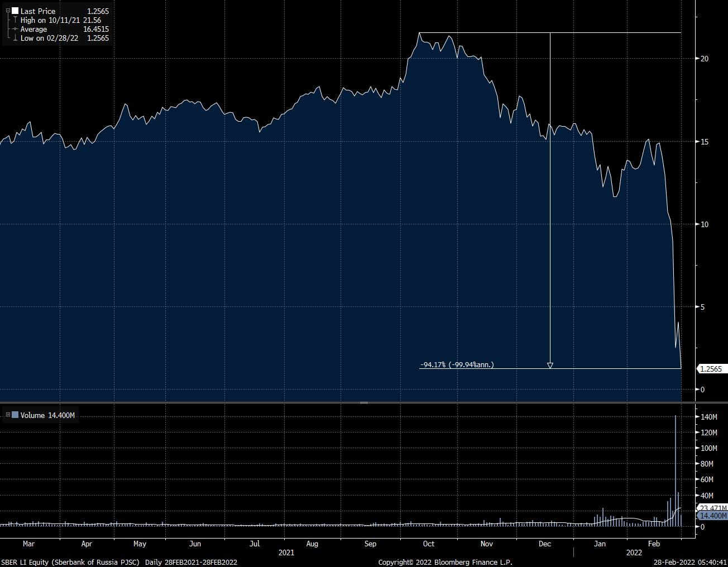Select the Low marker icon in legend
This screenshot has height=567, width=728.
tap(15, 38)
